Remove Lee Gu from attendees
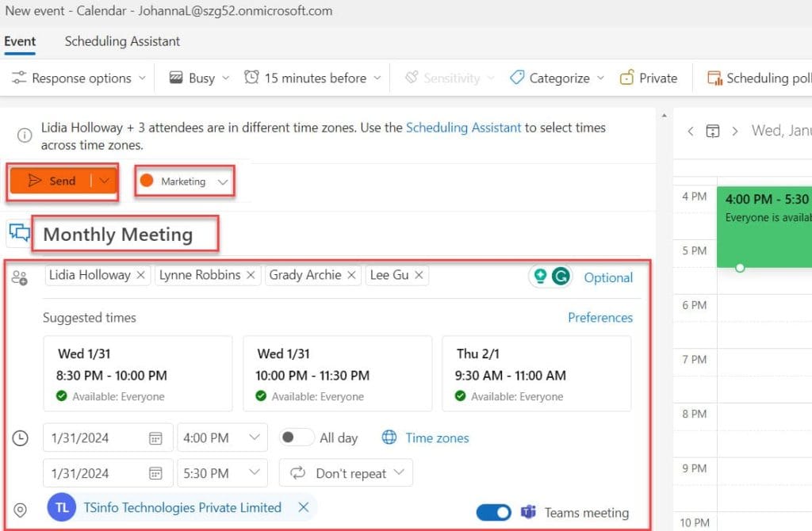Screen dimensions: 812x531 tap(419, 275)
